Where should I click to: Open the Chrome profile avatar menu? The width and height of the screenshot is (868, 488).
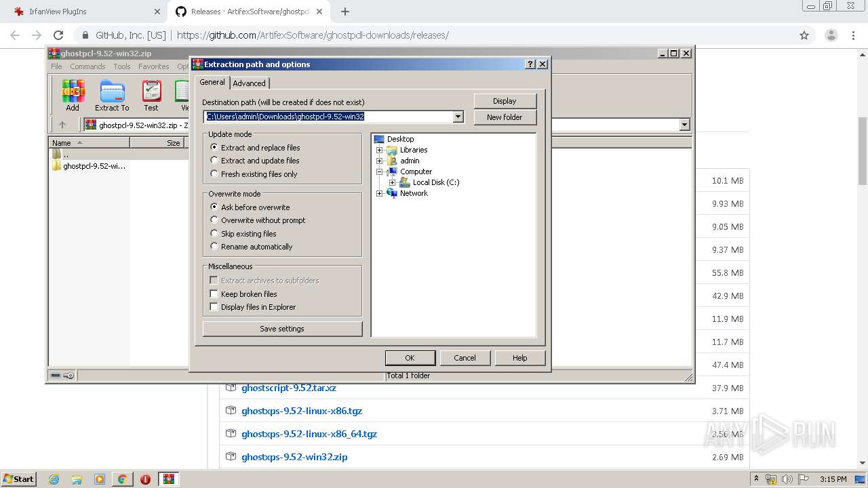(831, 35)
